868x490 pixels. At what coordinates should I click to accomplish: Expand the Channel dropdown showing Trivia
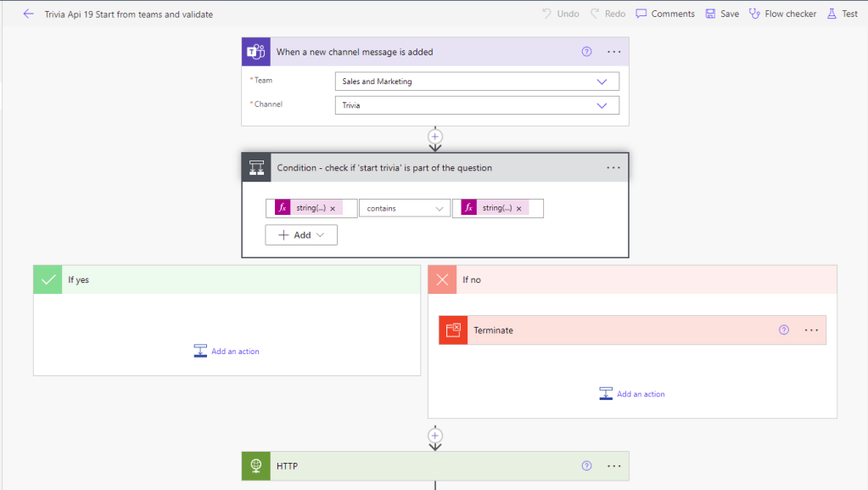click(602, 105)
